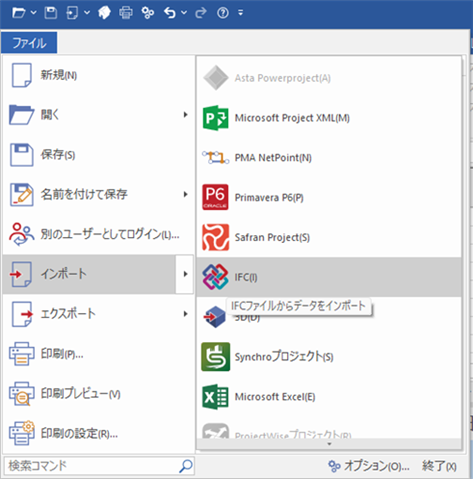Open customize quick access toolbar dropdown
The image size is (473, 479).
(x=241, y=13)
